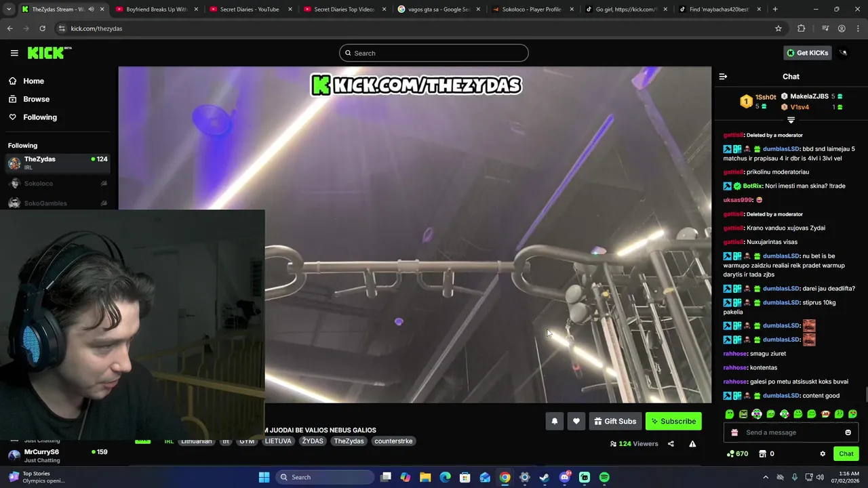
Task: Open the Browse page
Action: click(x=36, y=99)
